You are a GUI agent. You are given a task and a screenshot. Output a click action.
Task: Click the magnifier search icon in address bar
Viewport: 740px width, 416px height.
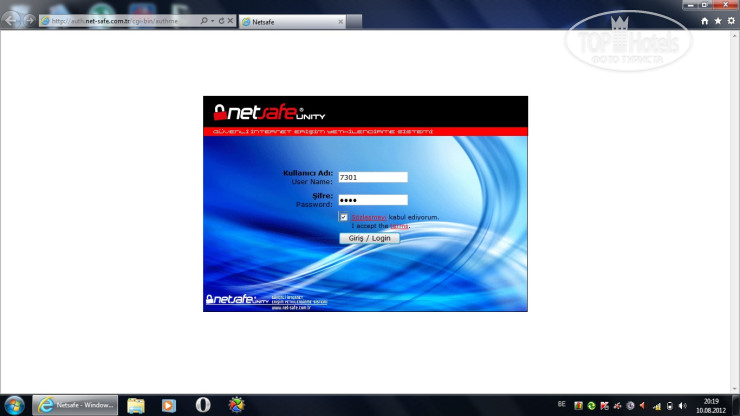(x=204, y=21)
